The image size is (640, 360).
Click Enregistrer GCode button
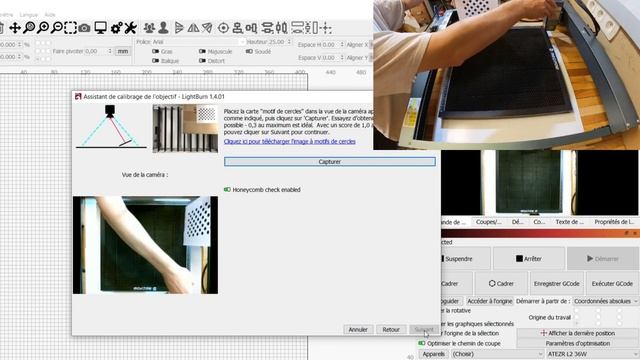[556, 283]
